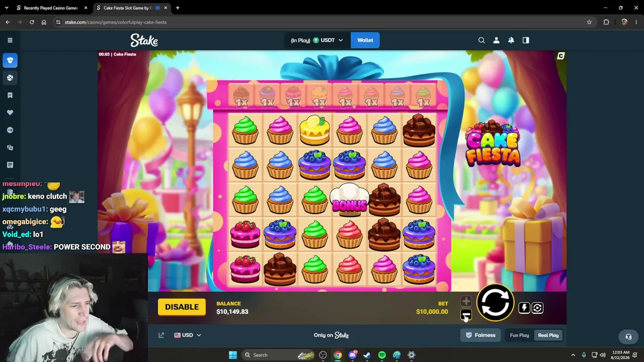Spin the Cake Fiesta reels
This screenshot has height=362, width=644.
coord(495,303)
